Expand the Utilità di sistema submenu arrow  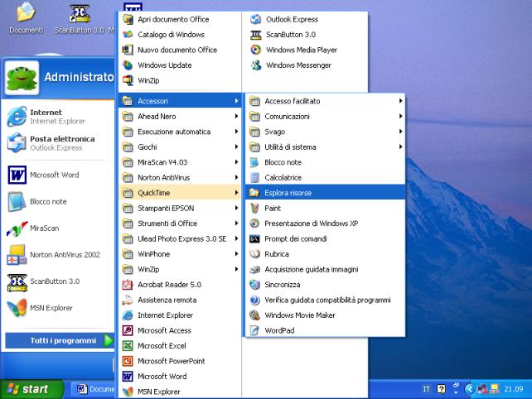[x=401, y=147]
